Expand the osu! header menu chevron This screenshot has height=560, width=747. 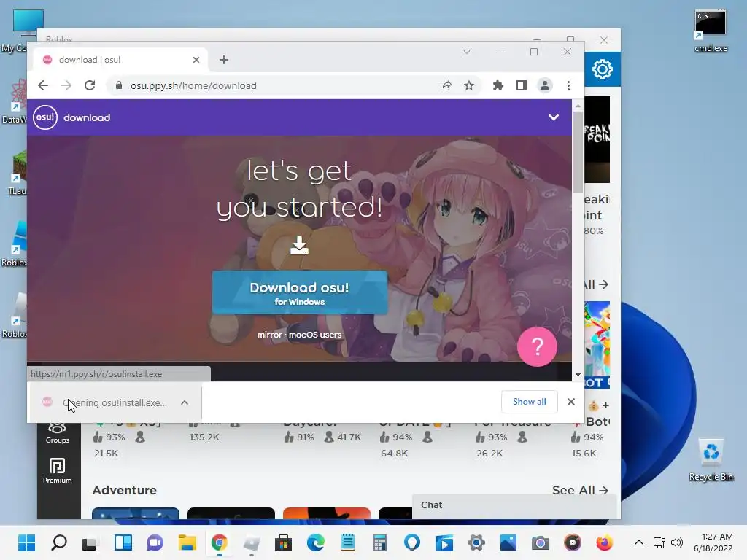(x=553, y=117)
